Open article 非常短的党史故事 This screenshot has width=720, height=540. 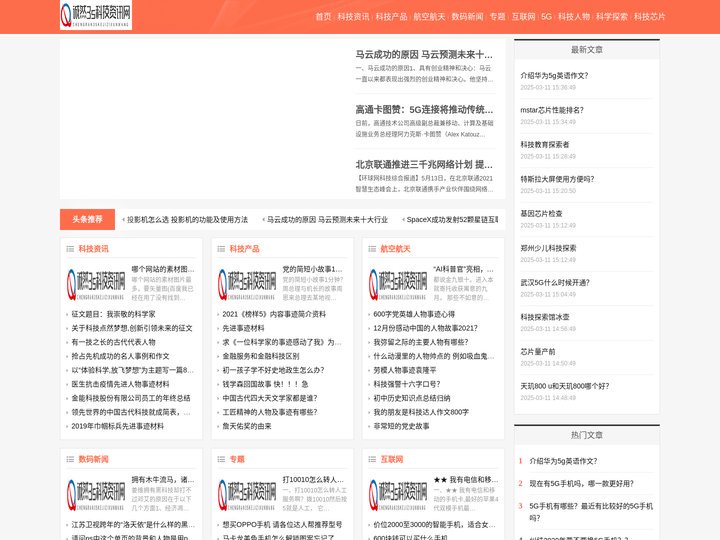401,426
